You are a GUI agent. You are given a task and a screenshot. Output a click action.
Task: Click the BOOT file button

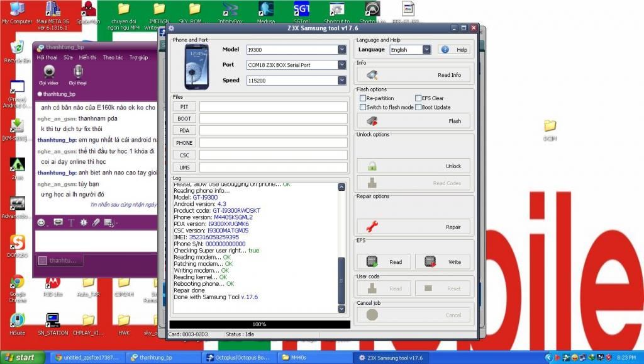point(184,118)
